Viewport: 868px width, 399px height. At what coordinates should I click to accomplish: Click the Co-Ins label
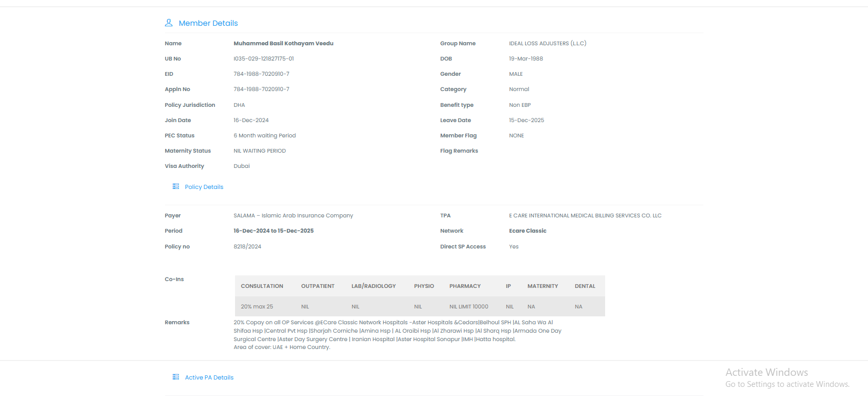click(174, 279)
